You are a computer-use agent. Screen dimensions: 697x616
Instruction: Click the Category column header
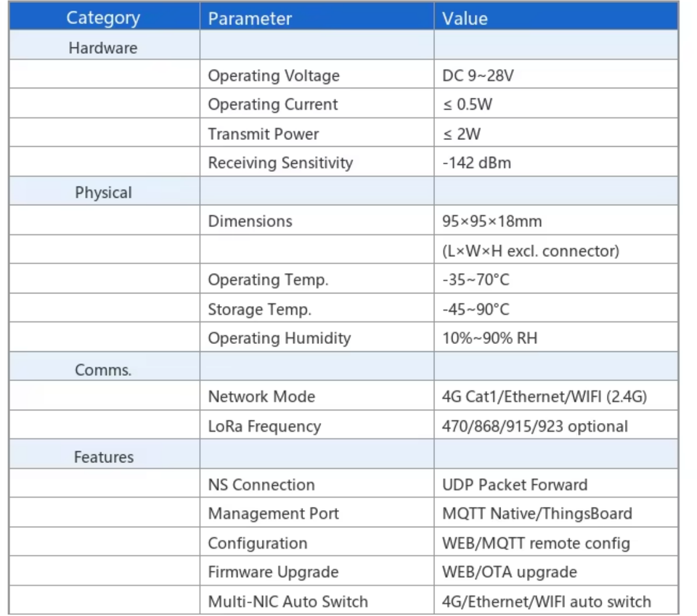[x=104, y=17]
